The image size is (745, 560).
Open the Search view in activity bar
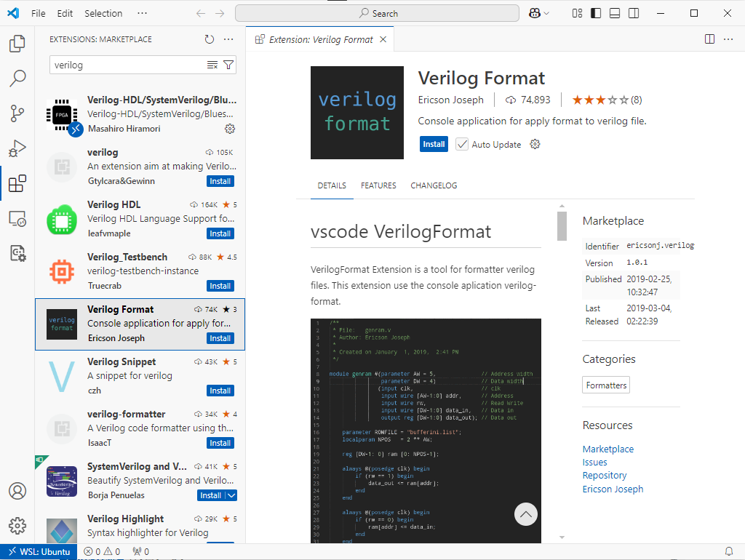pos(17,79)
